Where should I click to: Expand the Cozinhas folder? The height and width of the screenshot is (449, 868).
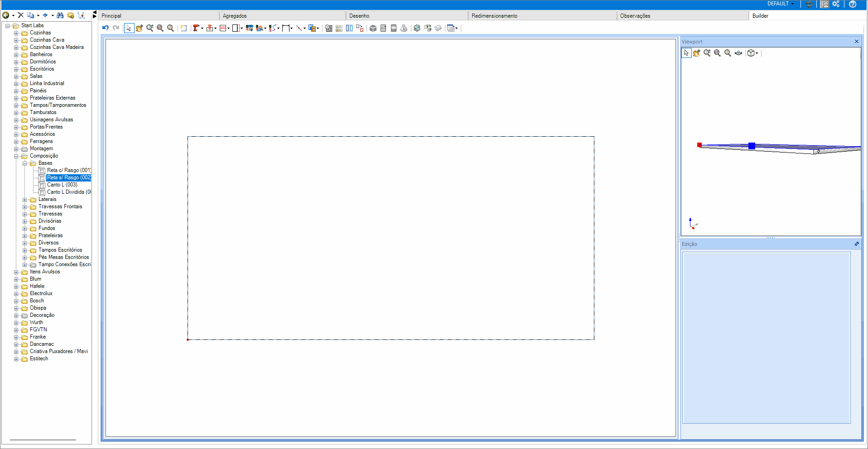pyautogui.click(x=16, y=33)
